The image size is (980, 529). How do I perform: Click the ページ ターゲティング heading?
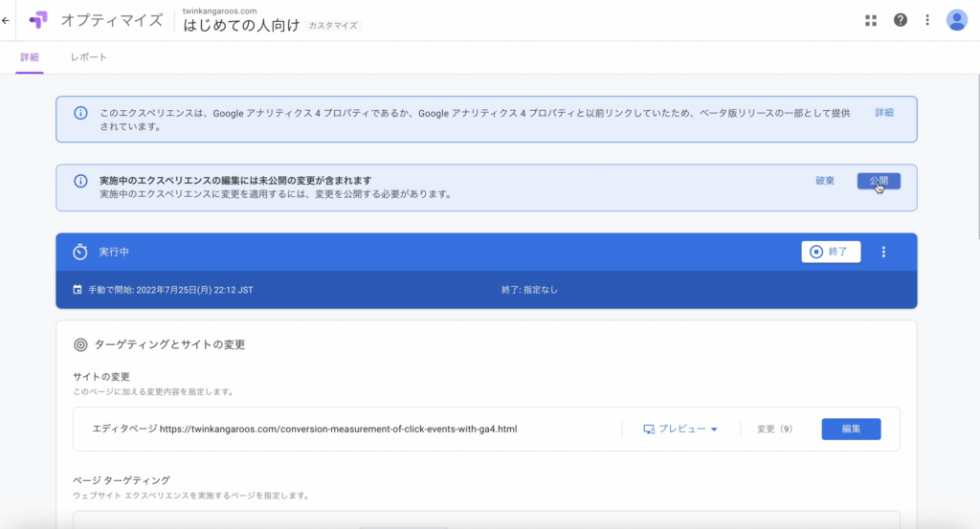pos(122,480)
